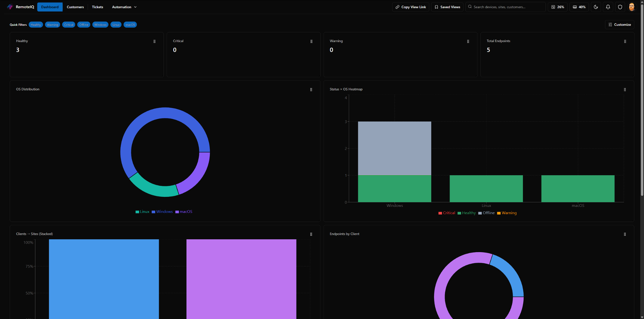Image resolution: width=644 pixels, height=319 pixels.
Task: Open the Customize panel
Action: [619, 24]
